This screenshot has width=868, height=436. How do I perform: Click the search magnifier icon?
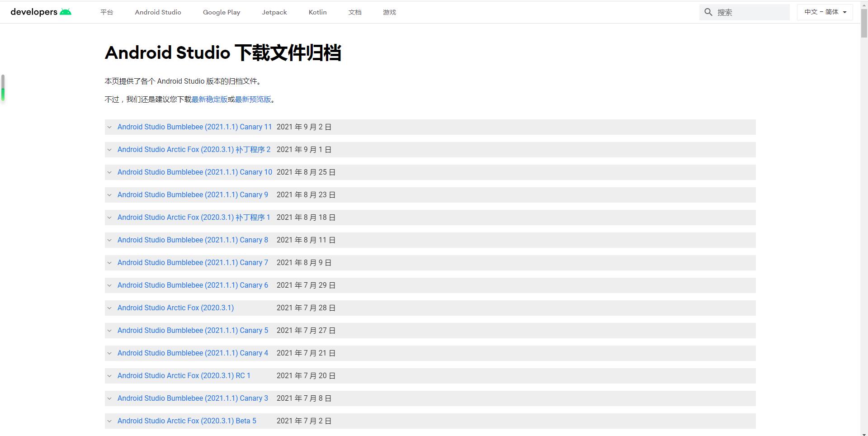(708, 12)
